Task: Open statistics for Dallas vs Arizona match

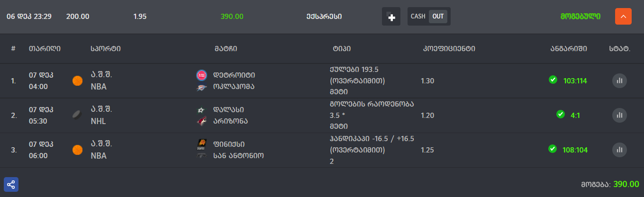Action: pyautogui.click(x=619, y=115)
